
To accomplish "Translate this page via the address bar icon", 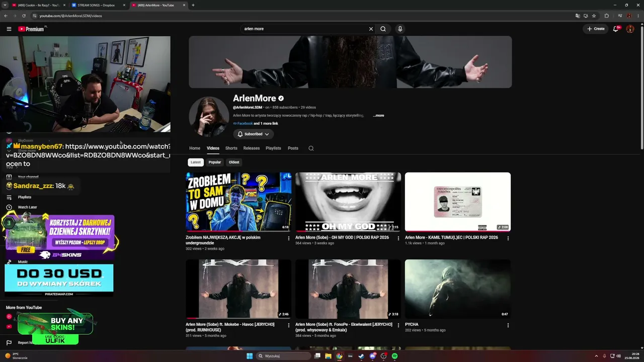I will 578,16.
